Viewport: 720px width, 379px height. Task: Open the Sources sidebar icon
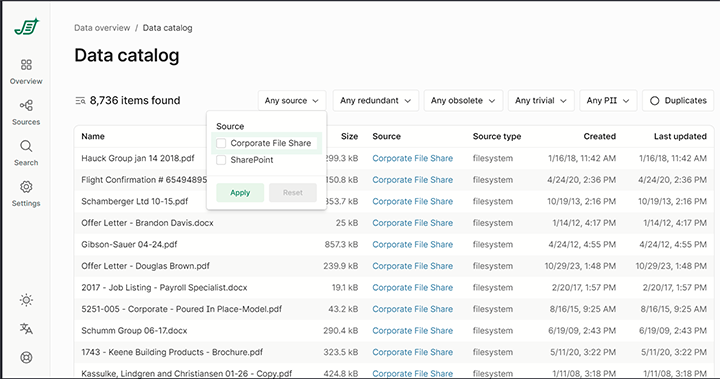(x=26, y=106)
